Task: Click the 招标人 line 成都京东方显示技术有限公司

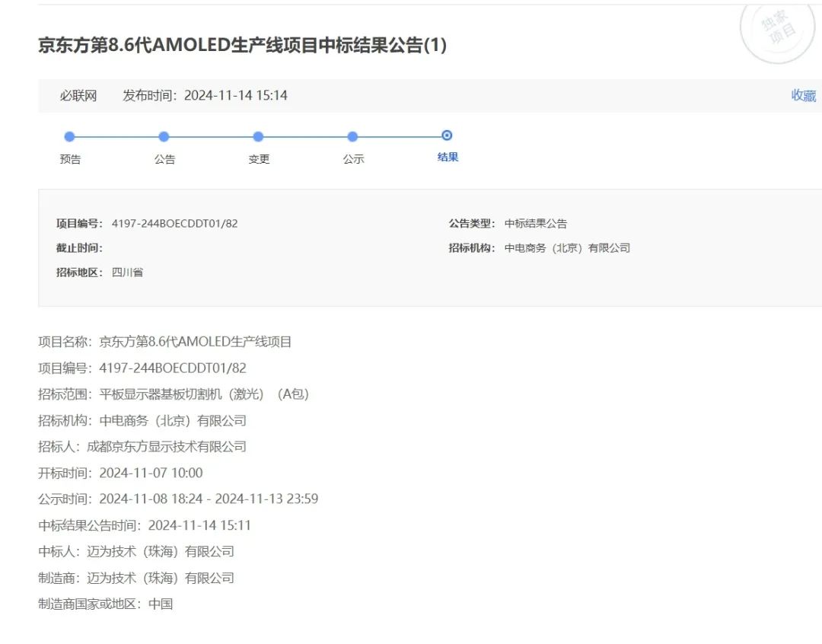Action: (x=142, y=447)
